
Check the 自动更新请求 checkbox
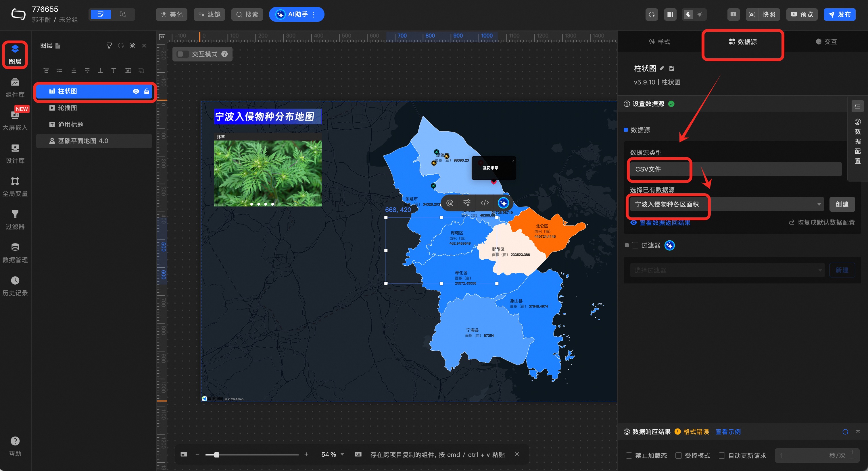click(722, 455)
